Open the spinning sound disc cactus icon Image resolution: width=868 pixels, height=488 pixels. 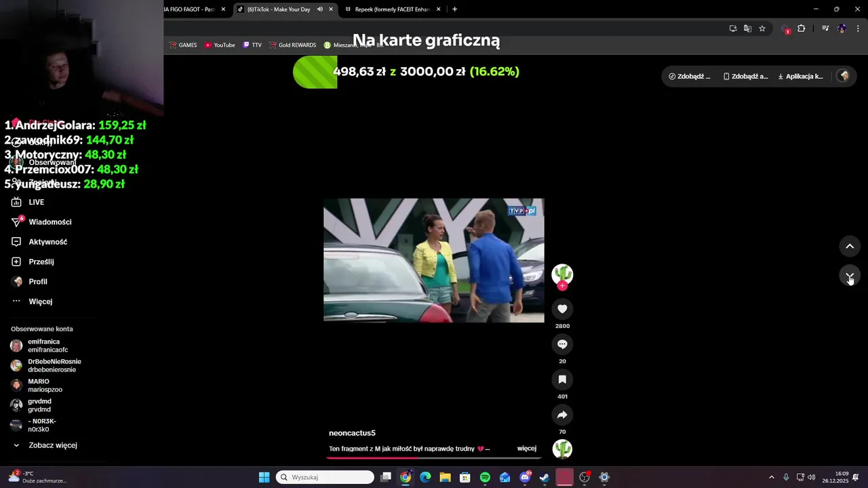coord(562,449)
